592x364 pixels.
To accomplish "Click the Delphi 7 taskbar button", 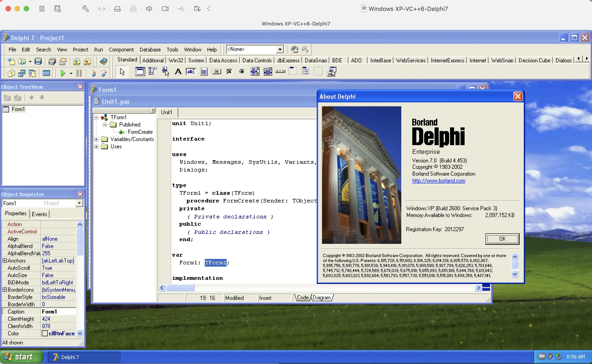I will [x=84, y=357].
